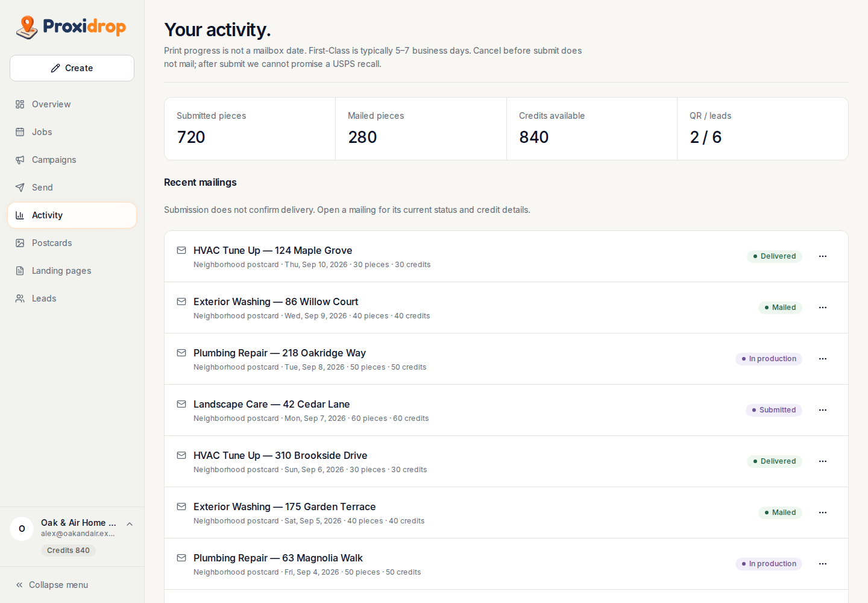Viewport: 868px width, 603px height.
Task: Open more options for Landscape Care 42 Cedar Lane
Action: pos(823,410)
